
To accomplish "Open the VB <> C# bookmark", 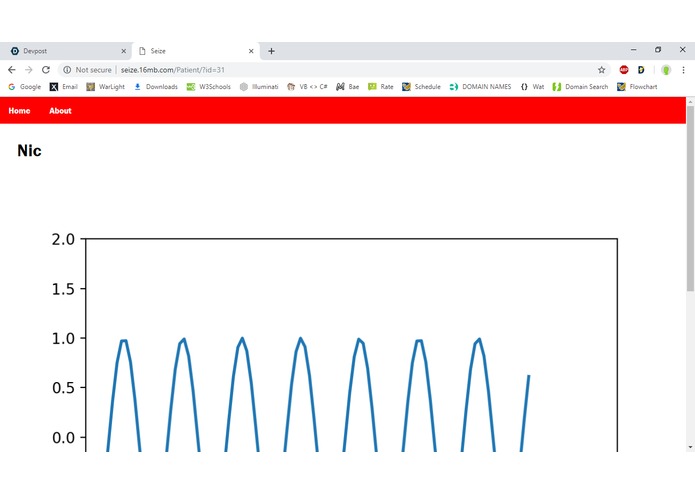I will click(x=307, y=87).
